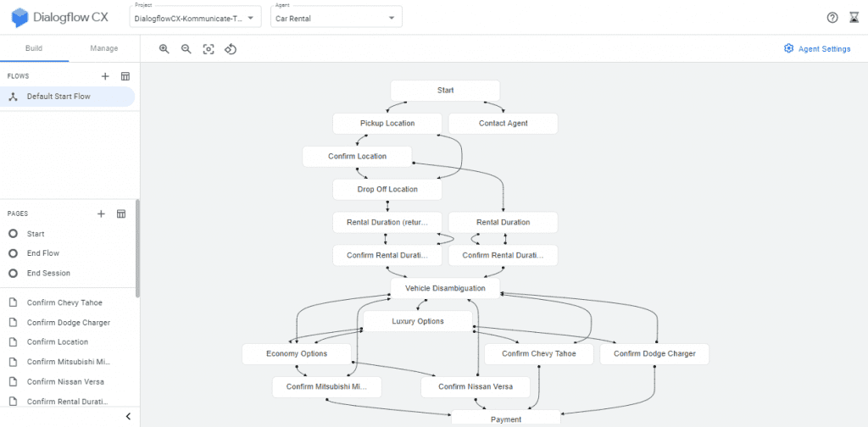This screenshot has width=868, height=427.
Task: Select the right-hand Rental Duration node
Action: (504, 222)
